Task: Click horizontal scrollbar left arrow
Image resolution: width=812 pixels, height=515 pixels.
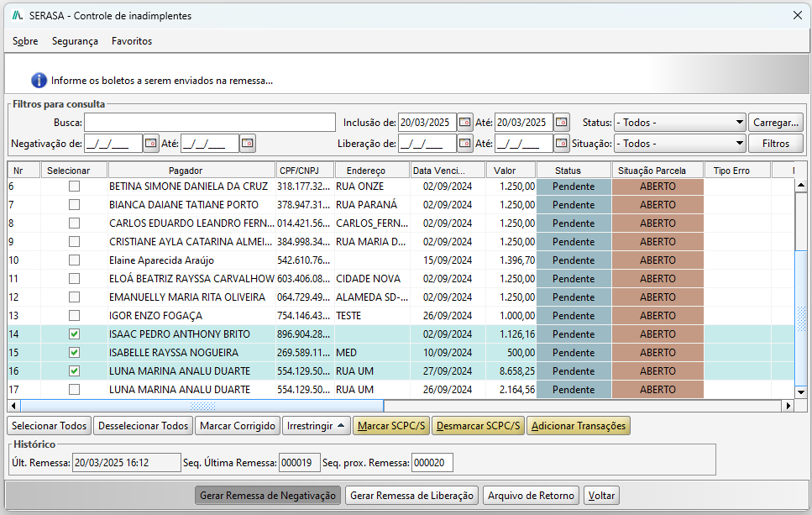Action: 13,406
